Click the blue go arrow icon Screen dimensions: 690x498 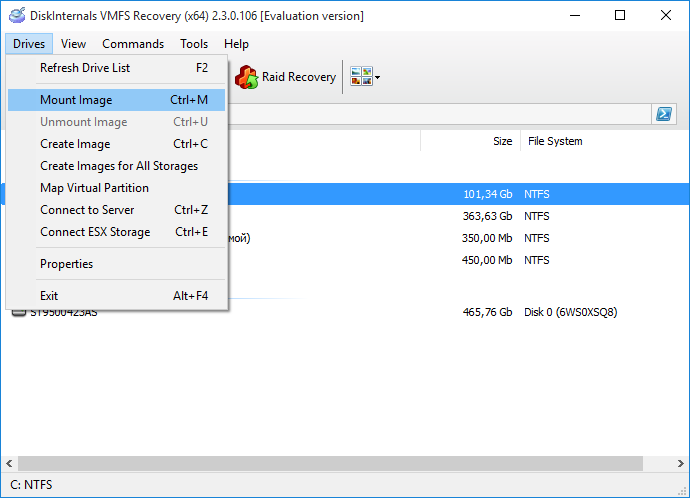point(664,114)
